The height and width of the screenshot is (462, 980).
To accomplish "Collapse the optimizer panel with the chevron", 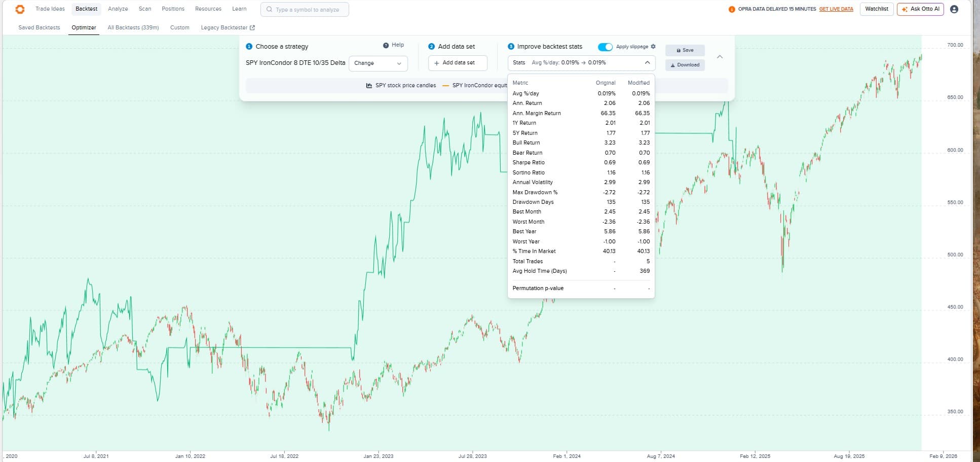I will pos(720,57).
